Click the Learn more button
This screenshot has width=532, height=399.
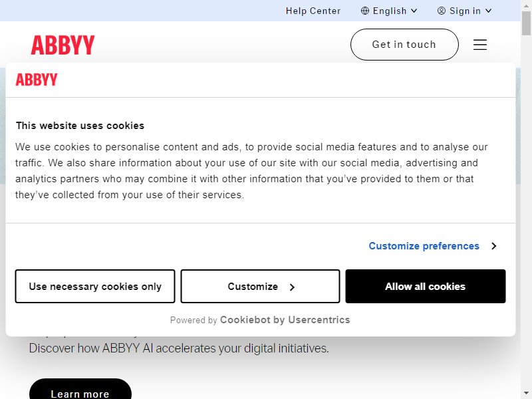coord(80,390)
